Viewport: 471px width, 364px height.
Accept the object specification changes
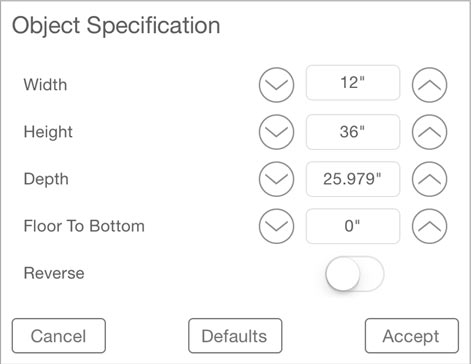click(x=412, y=336)
